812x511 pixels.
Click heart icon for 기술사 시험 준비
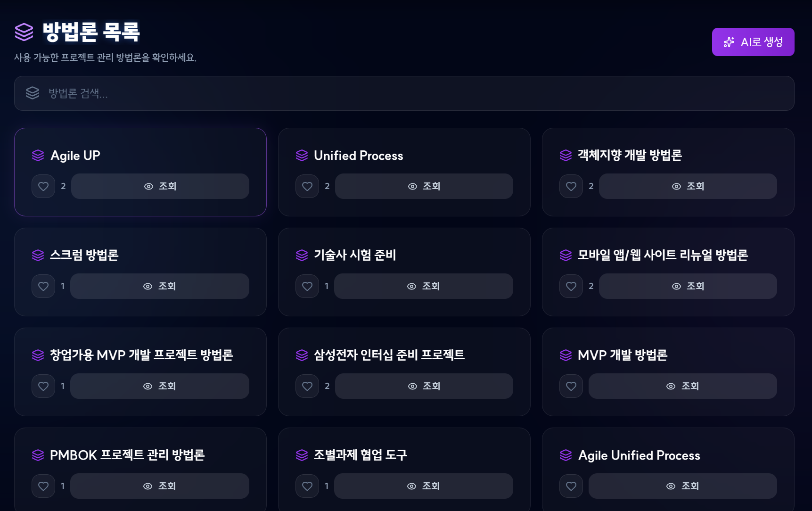[307, 286]
